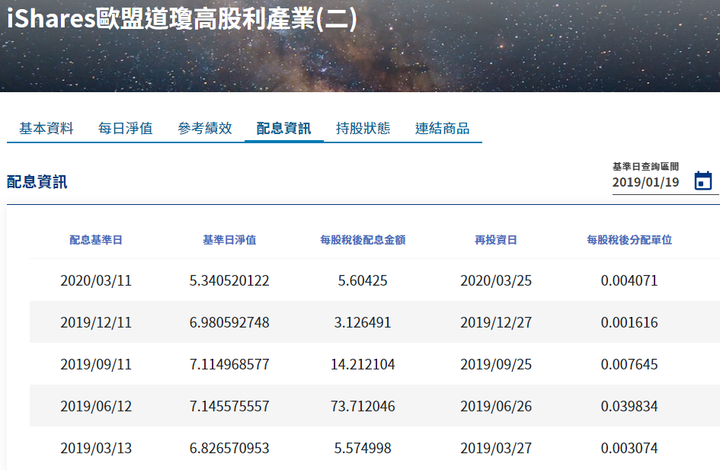The width and height of the screenshot is (720, 470).
Task: Open the 連結商品 tab
Action: click(x=442, y=128)
